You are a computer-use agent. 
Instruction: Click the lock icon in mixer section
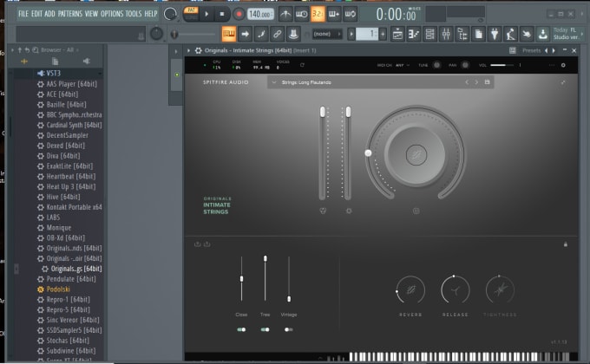565,244
